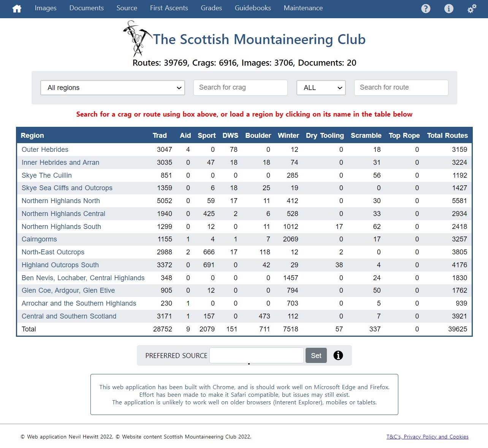Click the Winter column header
The image size is (488, 448).
(x=288, y=136)
